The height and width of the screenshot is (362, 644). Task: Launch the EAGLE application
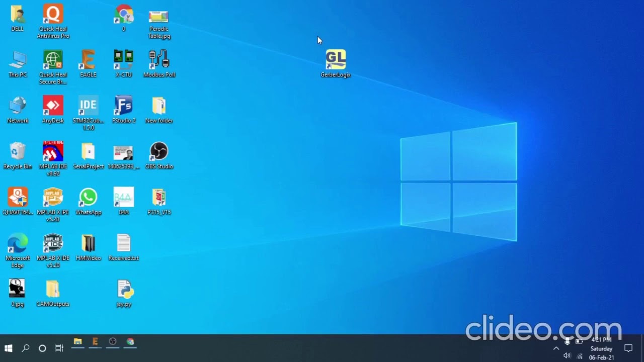(88, 64)
